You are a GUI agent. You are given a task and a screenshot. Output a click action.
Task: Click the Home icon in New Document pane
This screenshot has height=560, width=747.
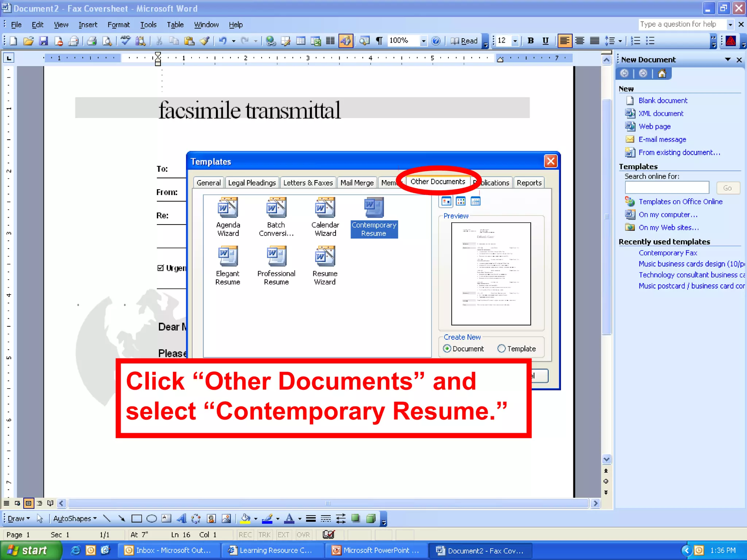662,74
